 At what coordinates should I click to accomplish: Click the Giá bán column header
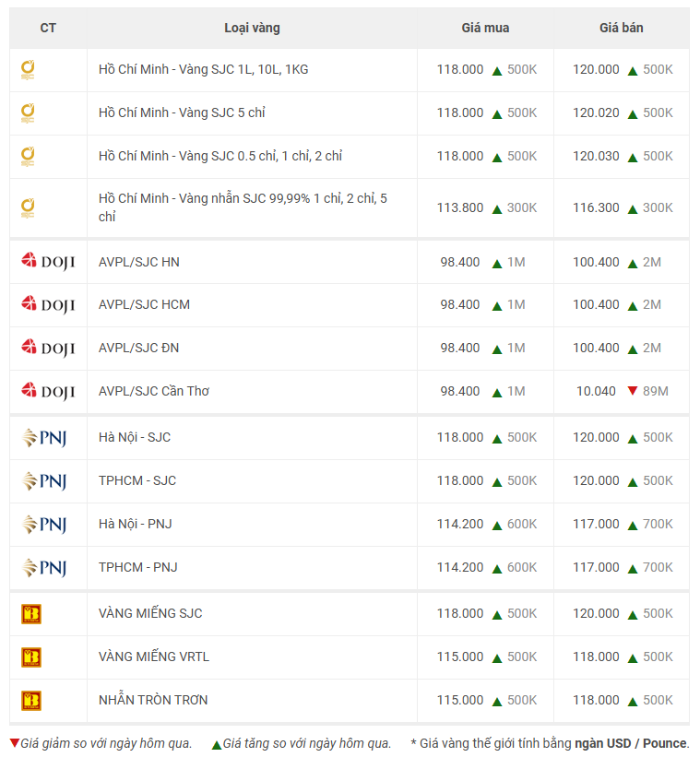pyautogui.click(x=621, y=28)
